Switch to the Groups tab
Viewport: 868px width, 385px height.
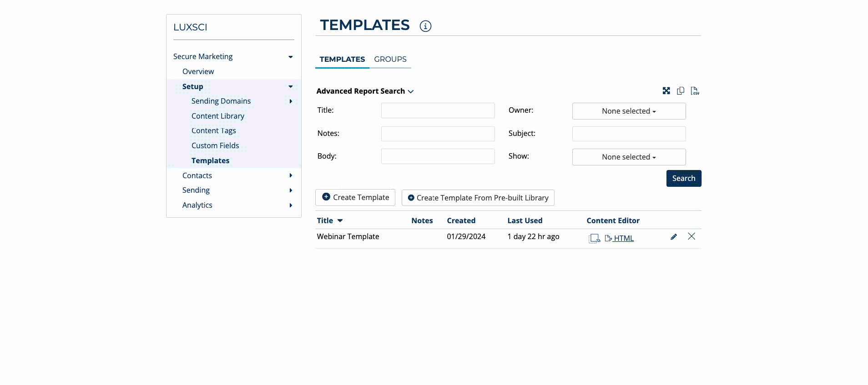390,60
